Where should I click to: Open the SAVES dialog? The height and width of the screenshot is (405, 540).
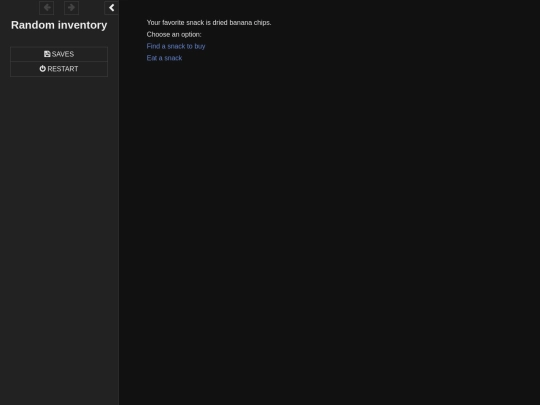[59, 54]
